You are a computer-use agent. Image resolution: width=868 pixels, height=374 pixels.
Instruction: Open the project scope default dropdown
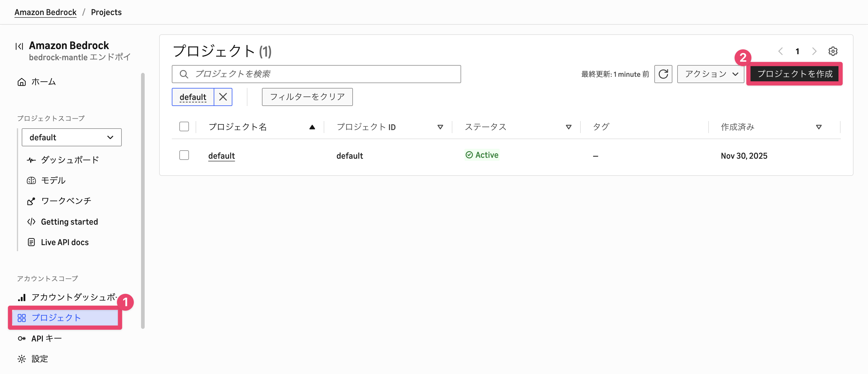tap(71, 137)
